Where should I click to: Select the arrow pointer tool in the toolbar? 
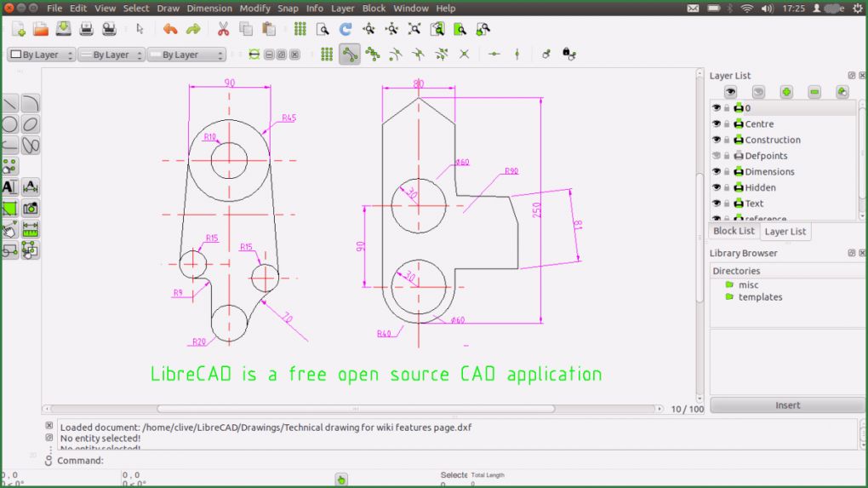140,29
